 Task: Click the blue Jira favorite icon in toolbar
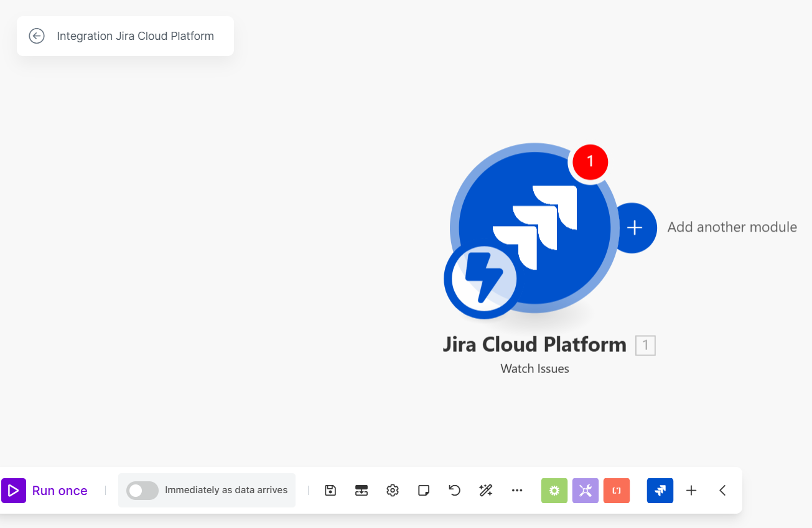pos(660,491)
